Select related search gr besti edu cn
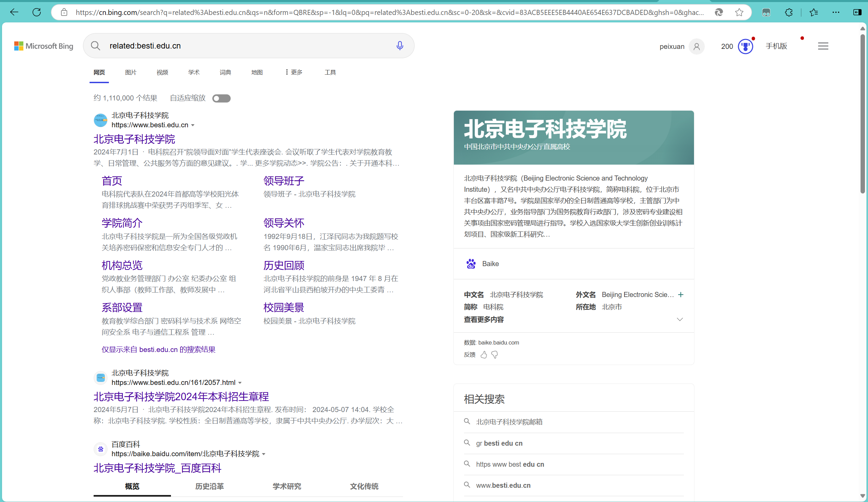Screen dimensions: 868x502 point(499,443)
